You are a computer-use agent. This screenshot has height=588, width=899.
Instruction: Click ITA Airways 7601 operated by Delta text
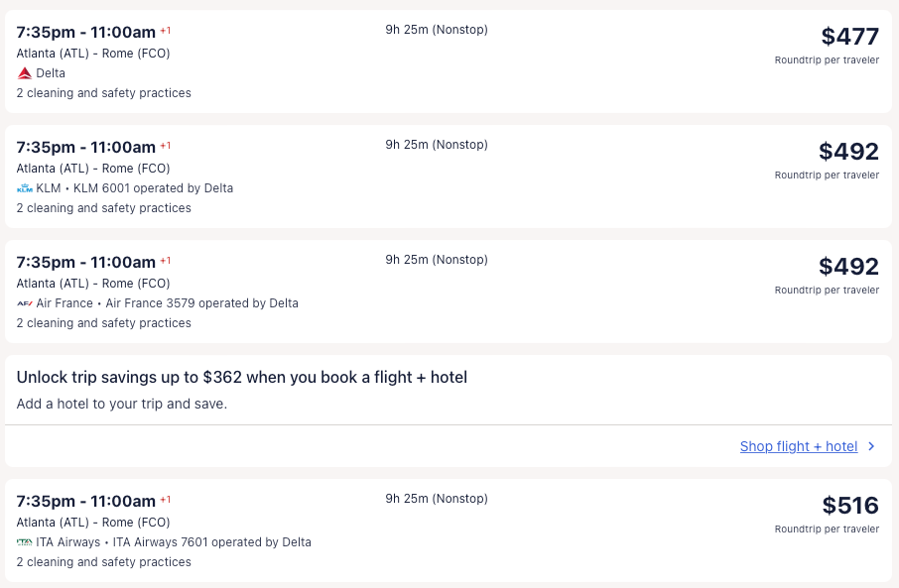click(x=211, y=542)
